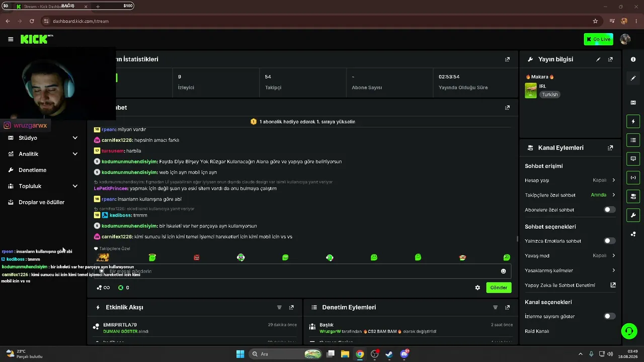
Task: Click the gift subscription leaderboard banner
Action: (303, 122)
